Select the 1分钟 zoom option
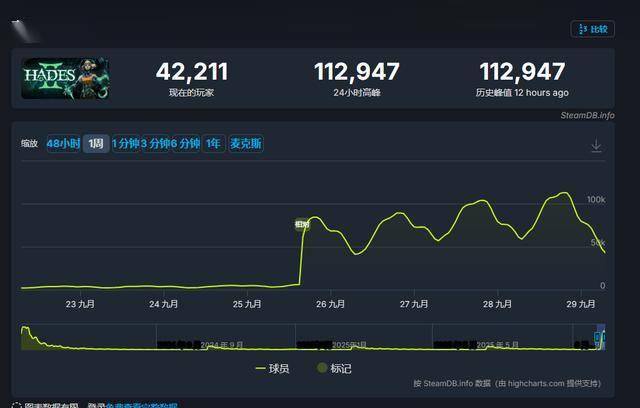This screenshot has height=408, width=640. tap(126, 144)
